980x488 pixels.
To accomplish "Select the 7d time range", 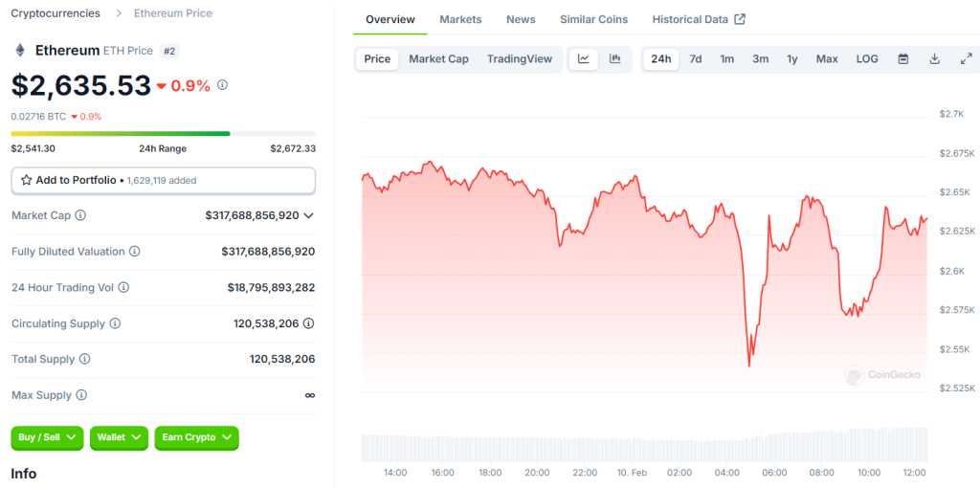I will tap(696, 58).
